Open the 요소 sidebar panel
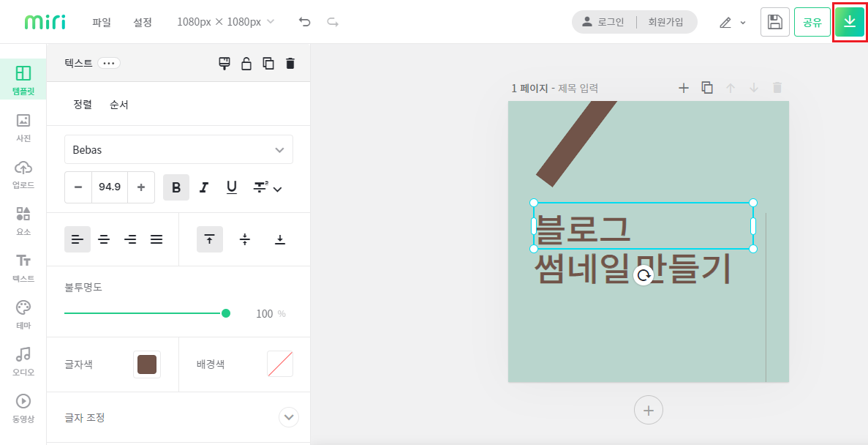 tap(23, 221)
